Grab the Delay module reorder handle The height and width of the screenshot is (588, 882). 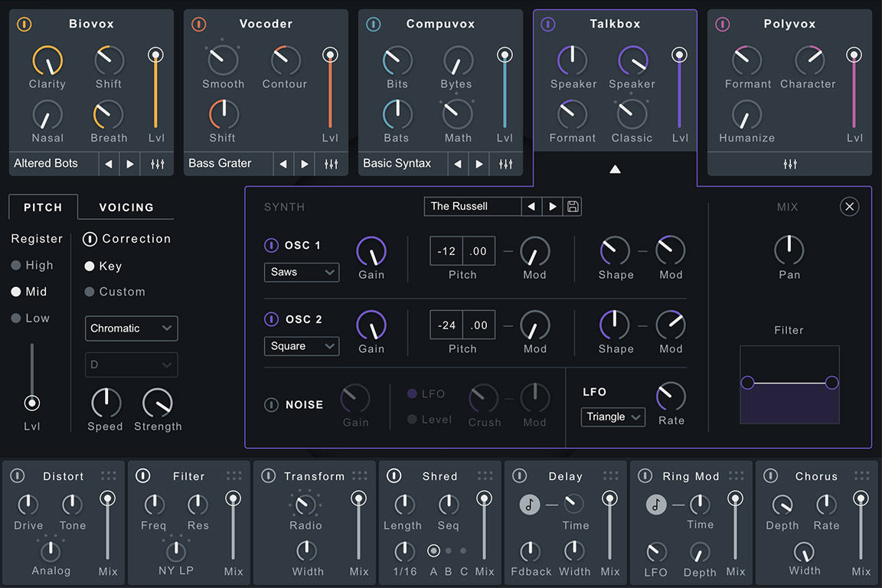611,476
